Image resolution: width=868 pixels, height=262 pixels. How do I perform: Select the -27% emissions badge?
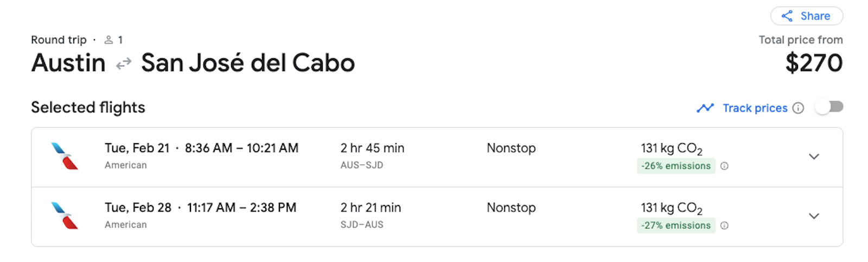coord(676,226)
